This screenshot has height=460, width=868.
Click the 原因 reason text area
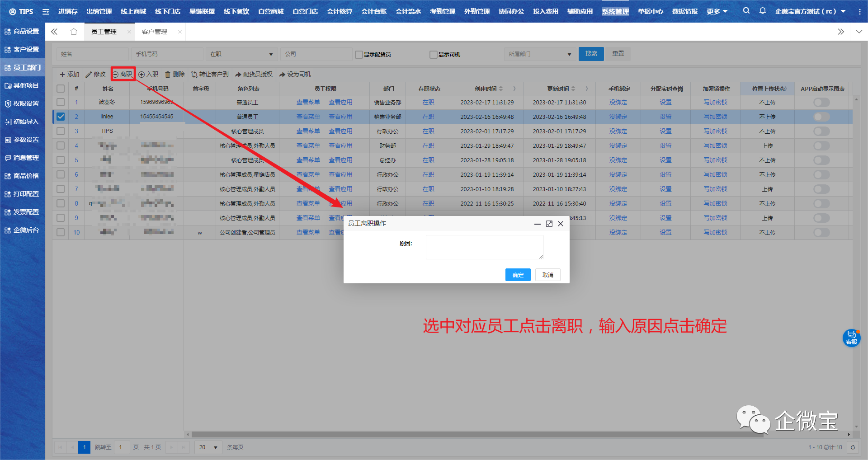click(484, 247)
